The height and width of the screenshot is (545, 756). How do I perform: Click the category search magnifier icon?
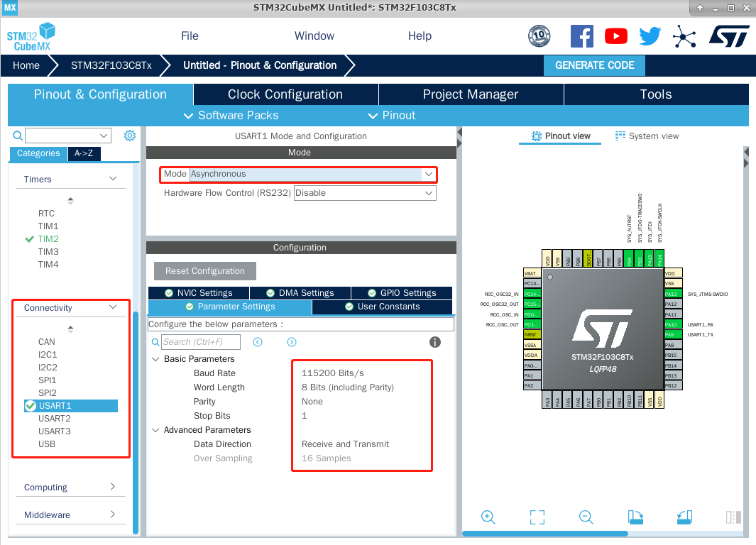pyautogui.click(x=17, y=136)
